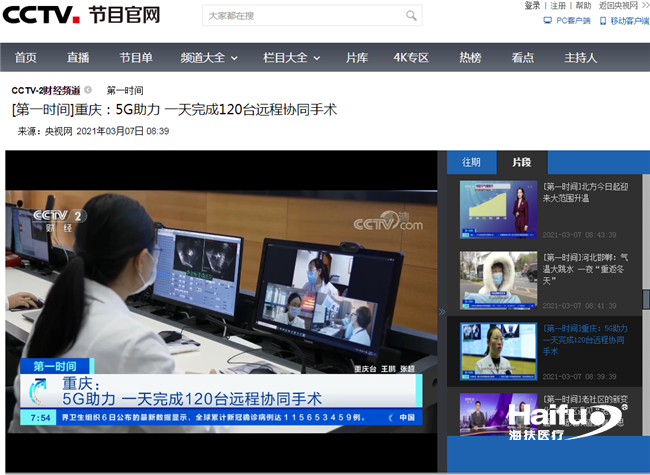Image resolution: width=650 pixels, height=475 pixels.
Task: Click the small icon beside CCTV-2财经频道
Action: [x=88, y=90]
